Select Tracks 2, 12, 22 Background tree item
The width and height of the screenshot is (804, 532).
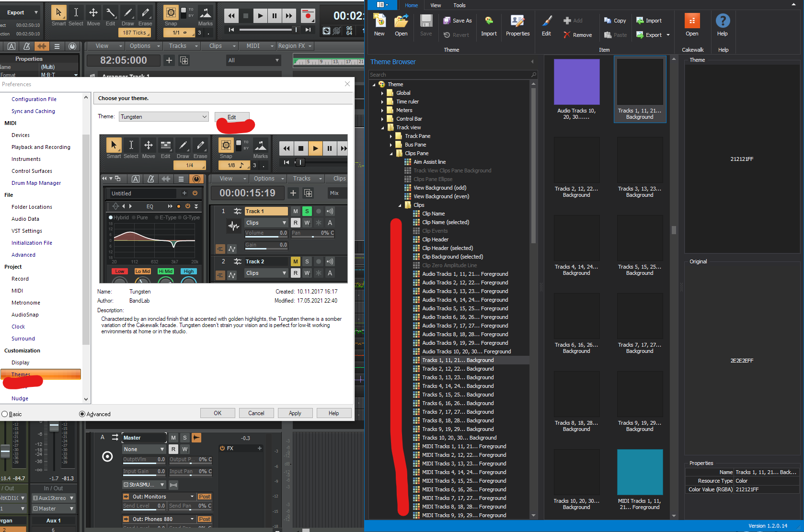point(458,369)
